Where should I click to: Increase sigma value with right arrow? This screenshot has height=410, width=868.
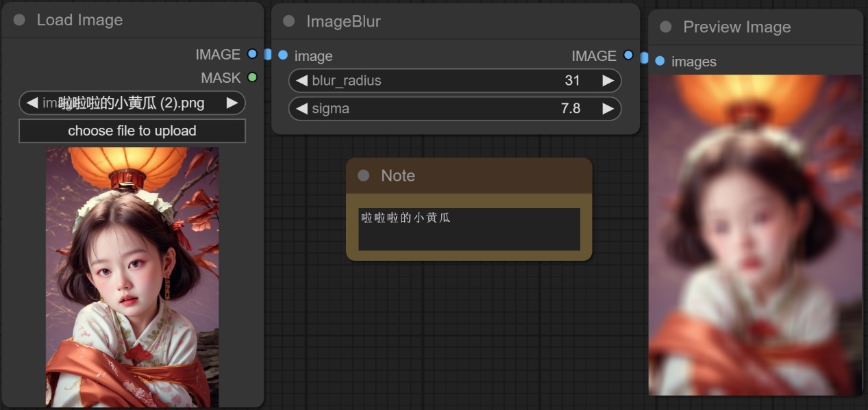pyautogui.click(x=608, y=108)
